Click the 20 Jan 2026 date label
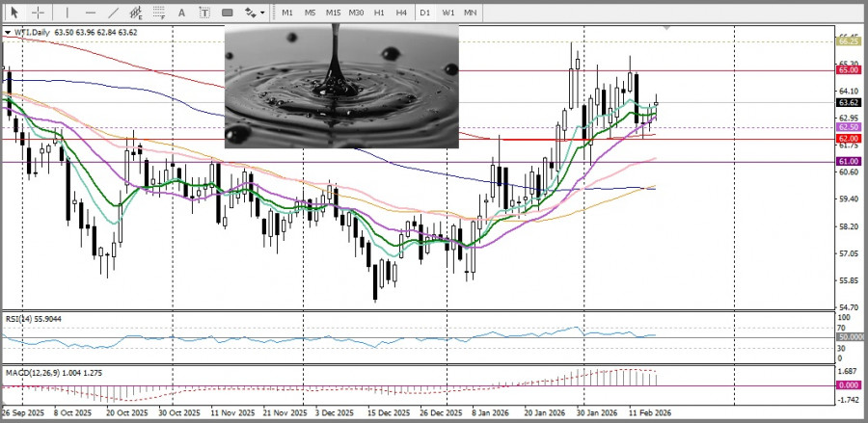Viewport: 868px width, 423px height. (545, 413)
